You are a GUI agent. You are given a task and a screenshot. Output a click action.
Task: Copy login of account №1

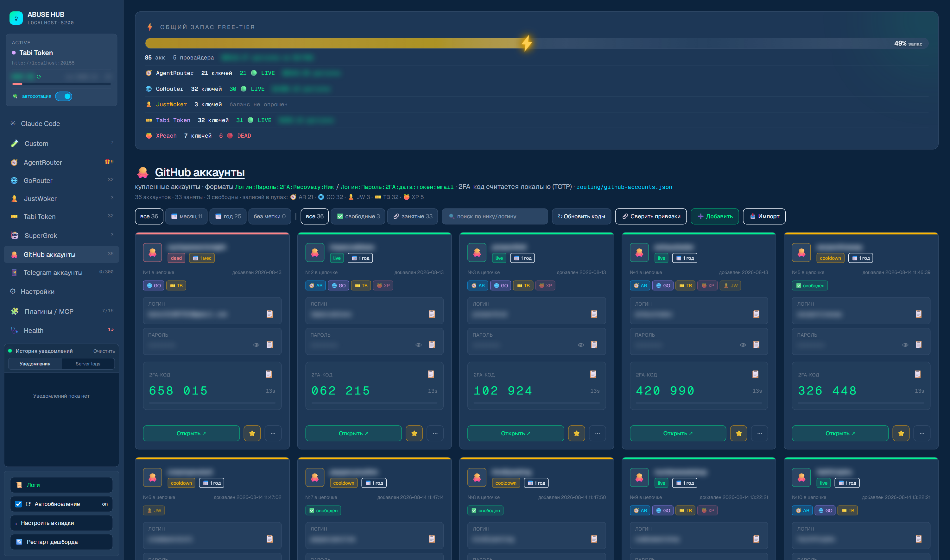[x=269, y=314]
